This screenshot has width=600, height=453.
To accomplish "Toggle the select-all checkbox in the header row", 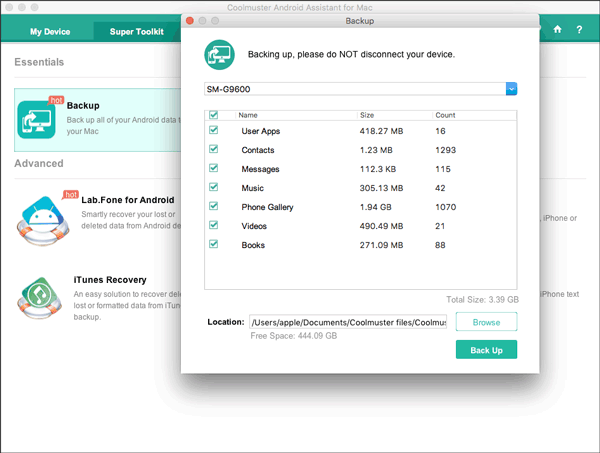I will coord(214,115).
